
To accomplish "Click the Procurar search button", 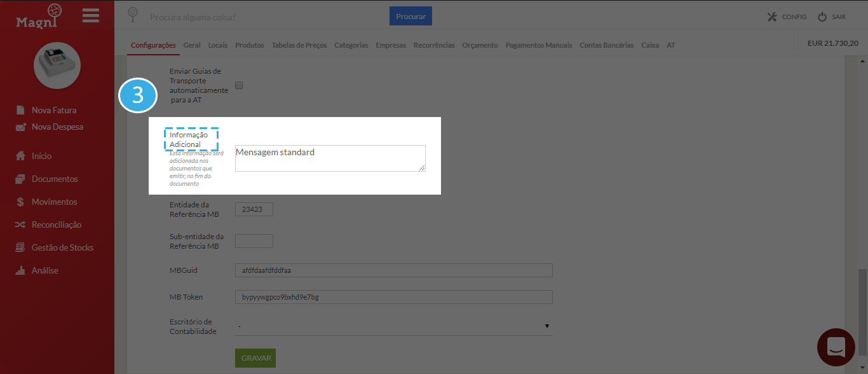I will (410, 17).
